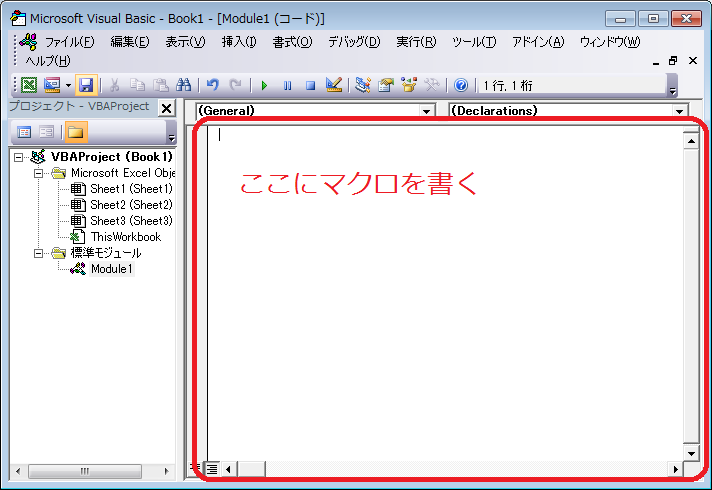Select Sheet3 (Sheet3) in project tree
Viewport: 712px width, 490px height.
tap(131, 221)
